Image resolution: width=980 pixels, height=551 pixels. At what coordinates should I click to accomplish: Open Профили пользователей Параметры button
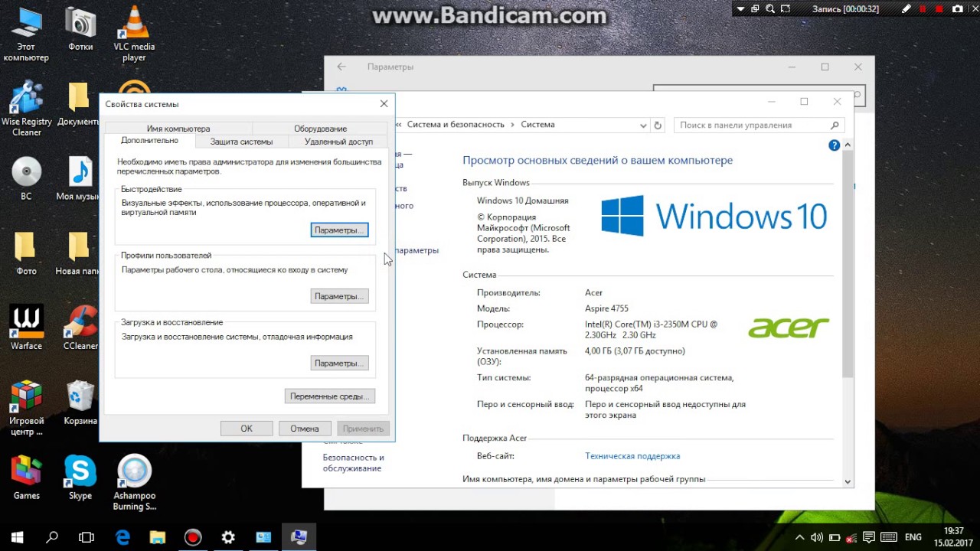[x=339, y=296]
